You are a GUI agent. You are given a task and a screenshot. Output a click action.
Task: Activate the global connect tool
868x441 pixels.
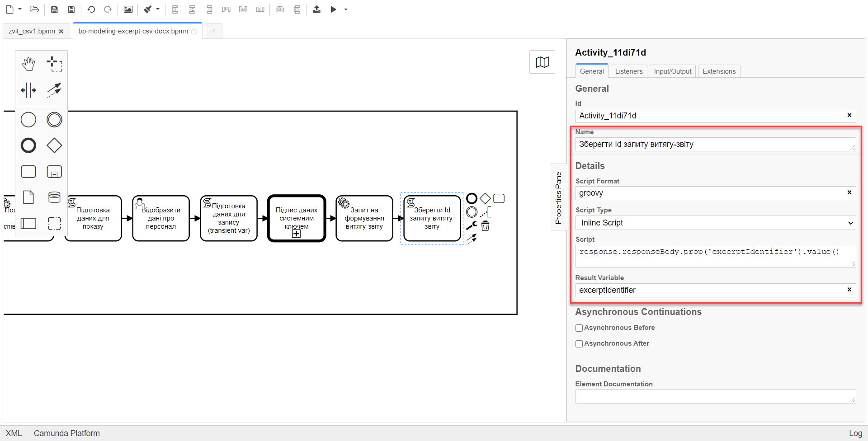(x=54, y=90)
